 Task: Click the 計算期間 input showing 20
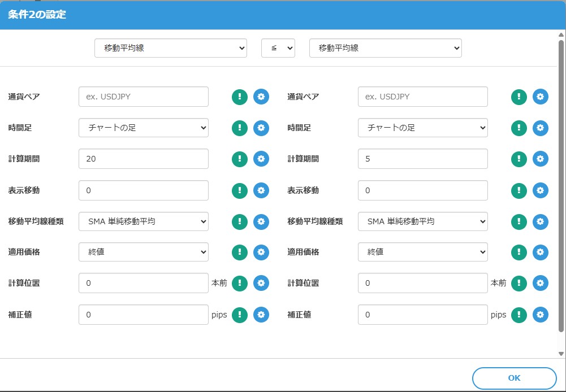coord(143,159)
